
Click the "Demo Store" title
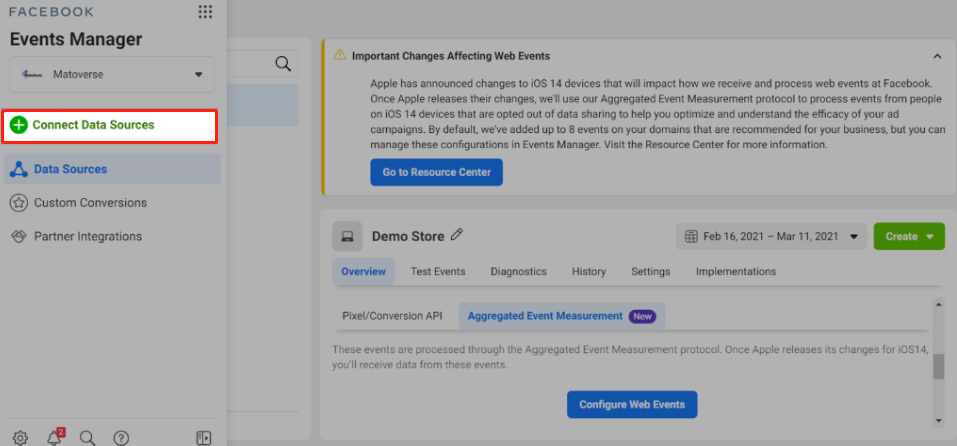(408, 236)
